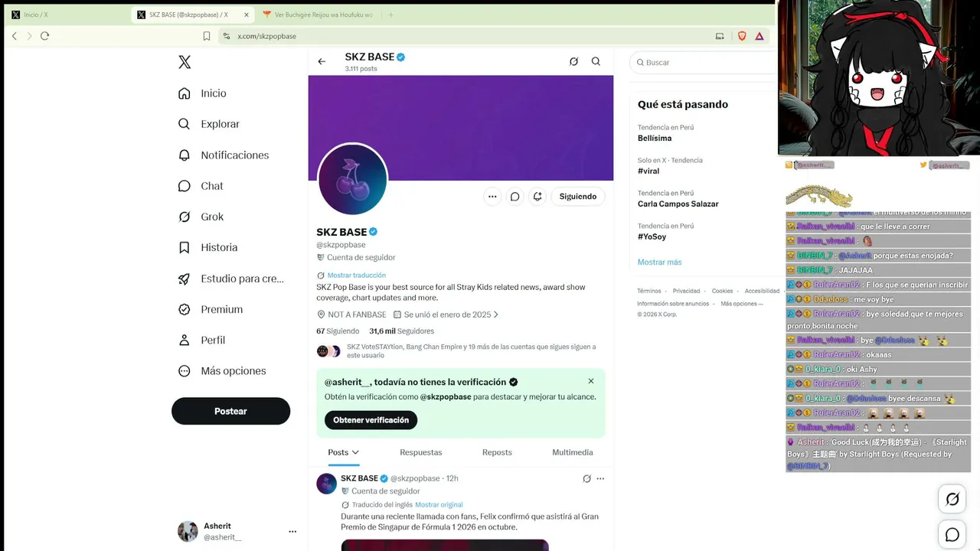Expand the 'Se unió el enero de 2025' chevron
Screen dimensions: 980x551
496,315
